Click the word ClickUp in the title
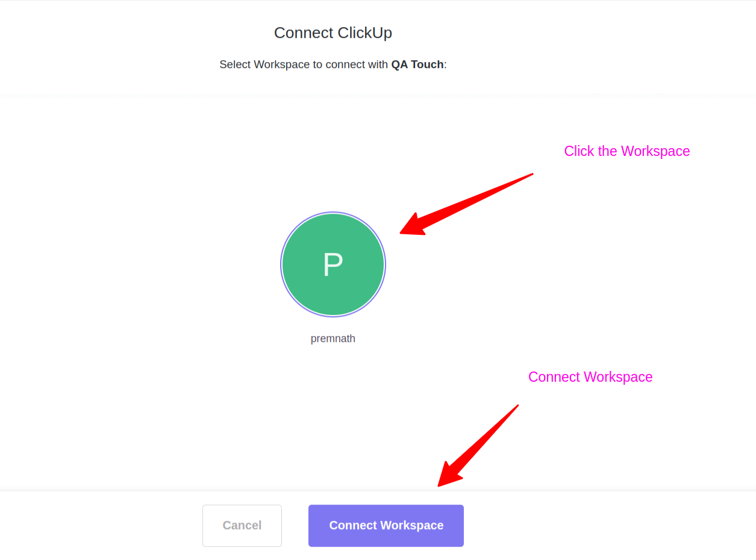 point(364,33)
